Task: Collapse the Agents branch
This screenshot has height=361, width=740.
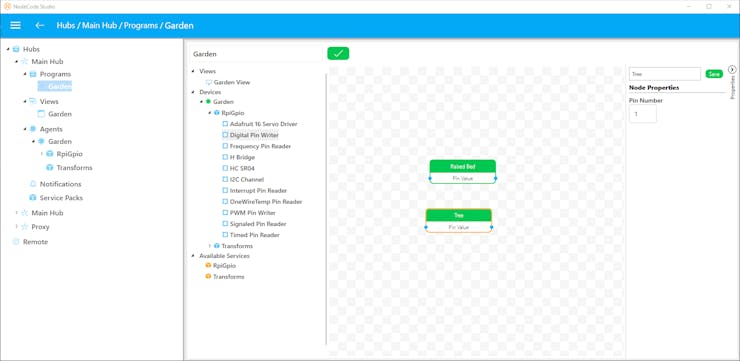Action: [25, 129]
